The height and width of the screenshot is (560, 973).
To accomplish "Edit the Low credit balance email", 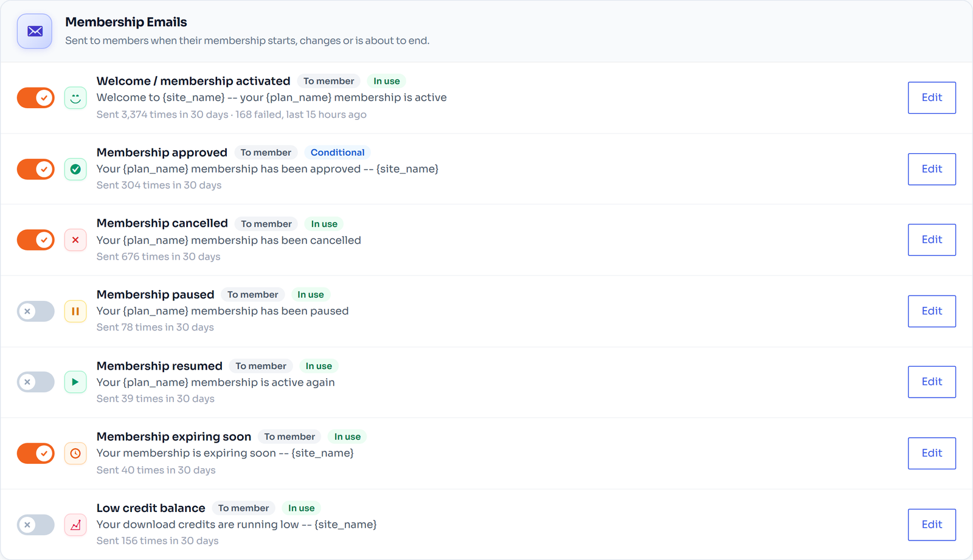I will tap(932, 525).
